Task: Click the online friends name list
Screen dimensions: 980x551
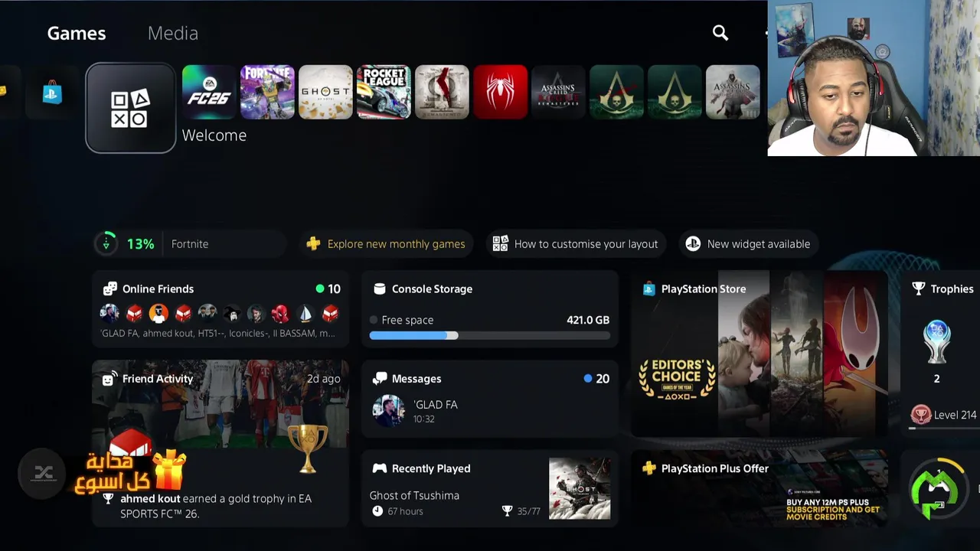Action: (218, 334)
